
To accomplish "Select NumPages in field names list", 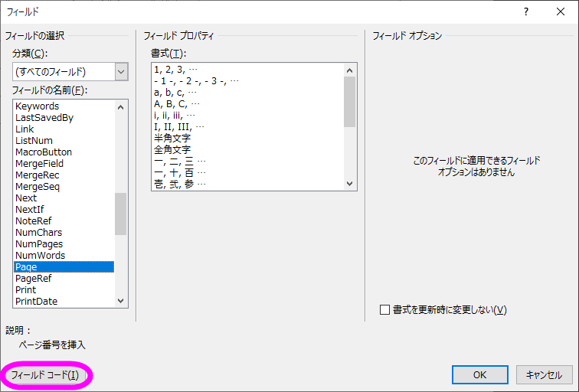I will click(x=64, y=244).
